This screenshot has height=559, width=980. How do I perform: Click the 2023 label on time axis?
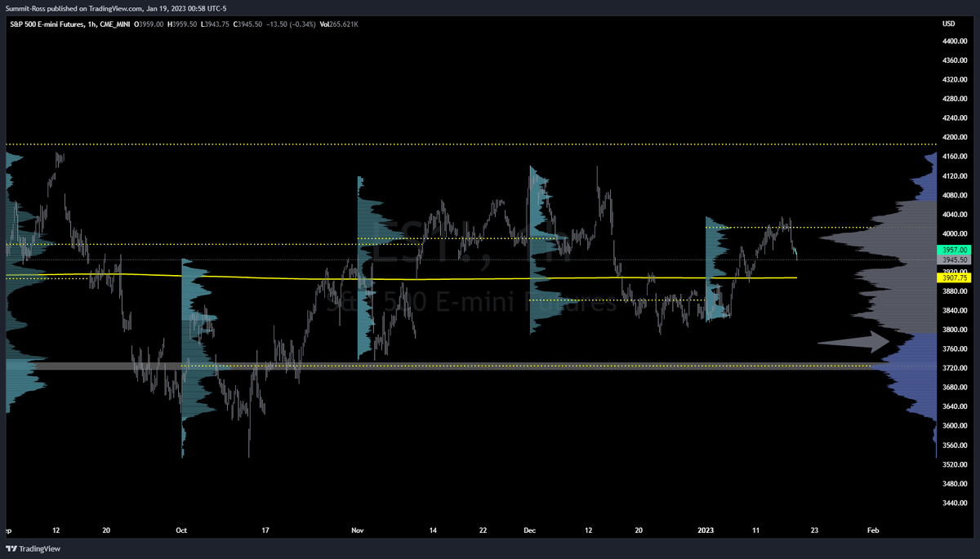point(704,530)
